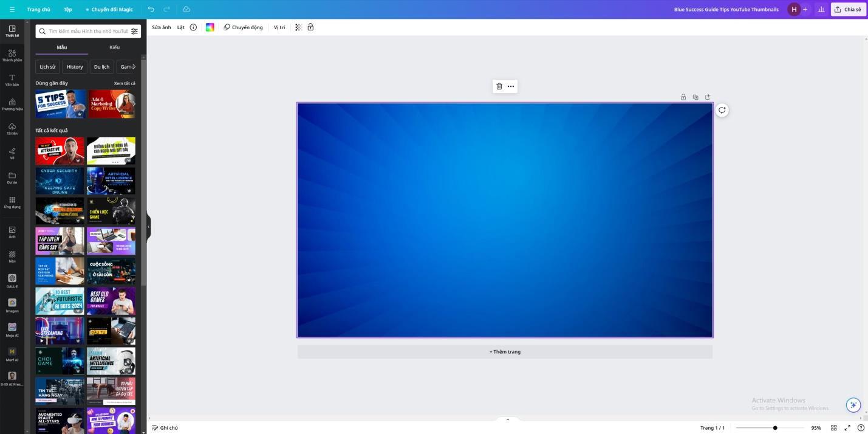Open the transparency checkerboard tool
The width and height of the screenshot is (868, 434).
pos(298,27)
